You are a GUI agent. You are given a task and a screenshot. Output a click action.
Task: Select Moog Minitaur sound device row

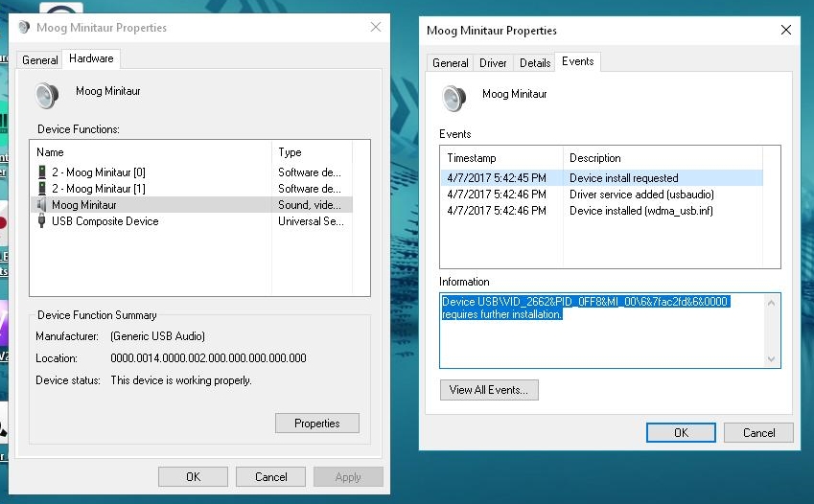(x=84, y=205)
